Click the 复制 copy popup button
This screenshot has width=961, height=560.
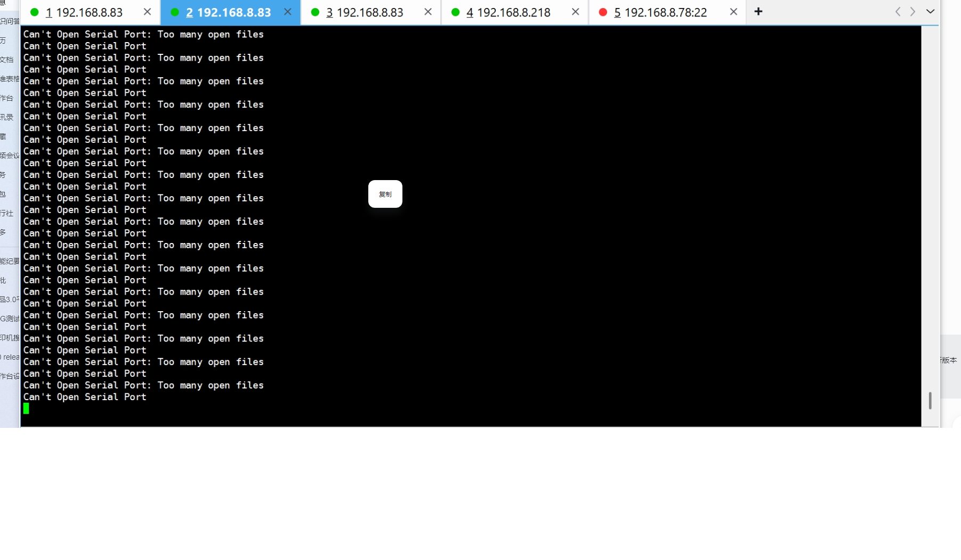coord(385,194)
